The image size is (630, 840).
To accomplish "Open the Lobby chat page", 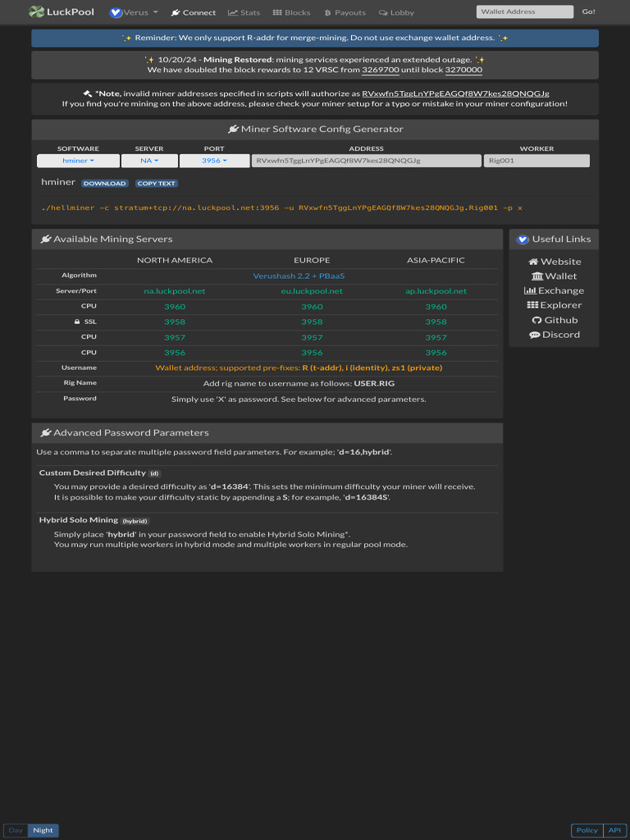I will (x=396, y=12).
